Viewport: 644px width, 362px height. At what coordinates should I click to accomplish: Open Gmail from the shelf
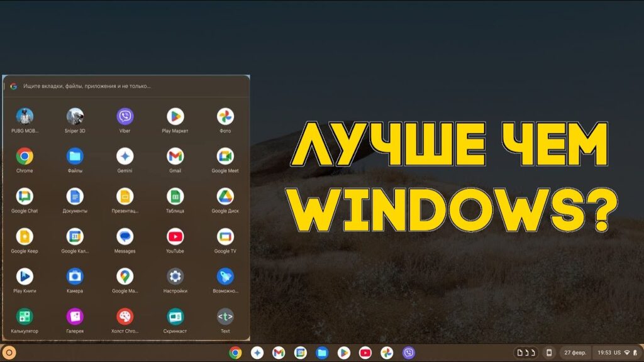[x=279, y=353]
